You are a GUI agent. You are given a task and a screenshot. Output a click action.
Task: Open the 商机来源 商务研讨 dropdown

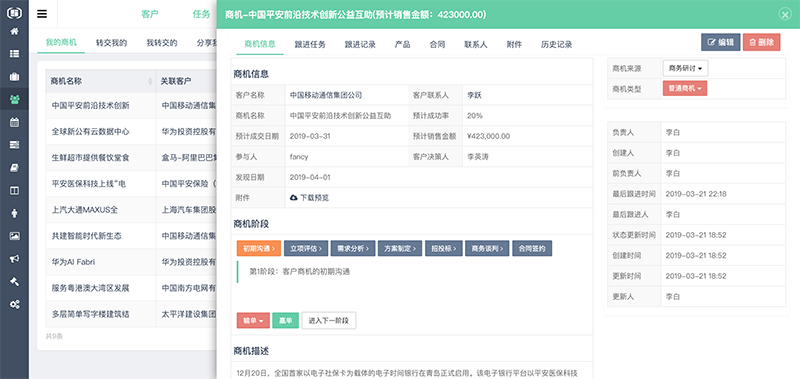click(x=685, y=68)
